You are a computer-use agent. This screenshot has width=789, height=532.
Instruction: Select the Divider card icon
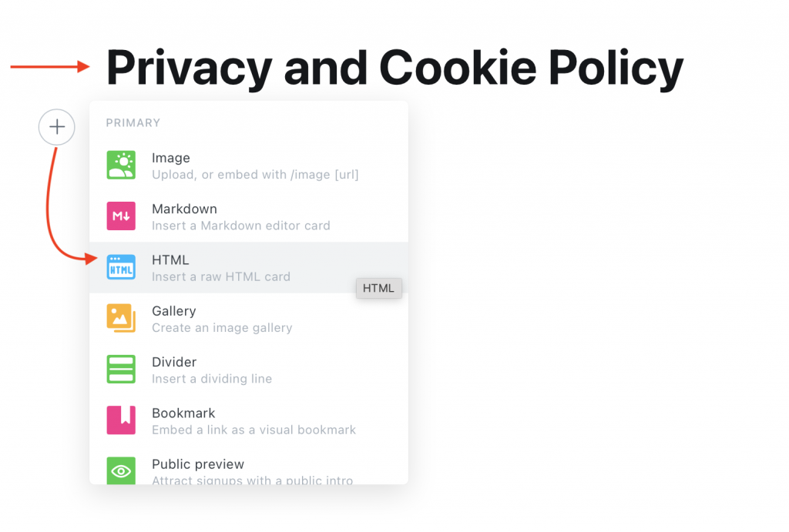click(120, 370)
